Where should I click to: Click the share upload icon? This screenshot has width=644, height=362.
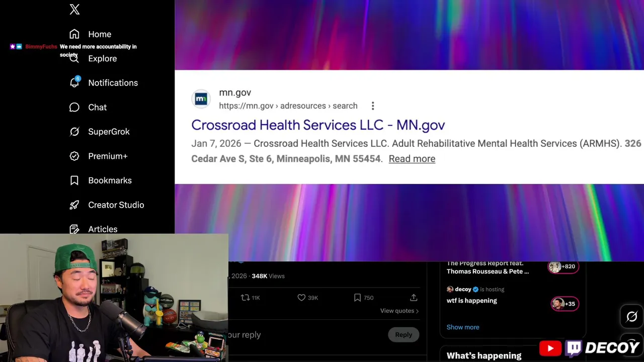click(414, 298)
